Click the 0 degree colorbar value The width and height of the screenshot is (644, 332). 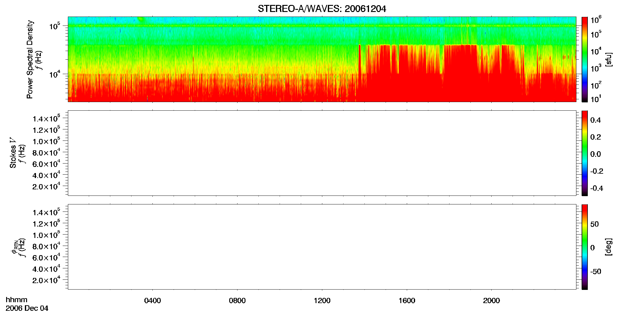coord(593,248)
